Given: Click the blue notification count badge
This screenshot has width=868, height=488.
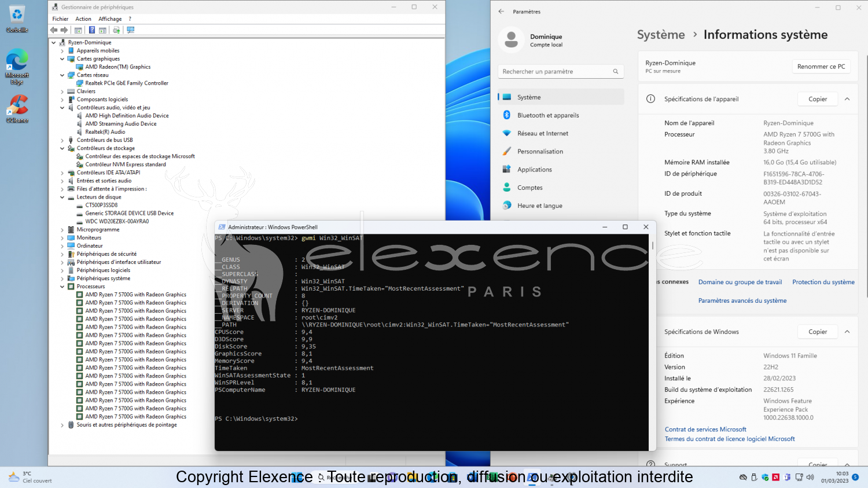Looking at the screenshot, I should pos(855,477).
